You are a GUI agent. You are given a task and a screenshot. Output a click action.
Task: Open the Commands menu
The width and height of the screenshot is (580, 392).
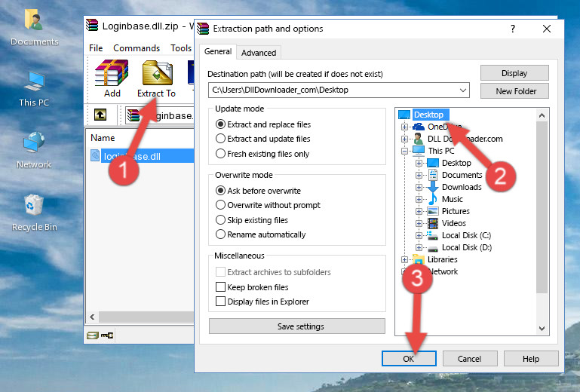tap(137, 48)
